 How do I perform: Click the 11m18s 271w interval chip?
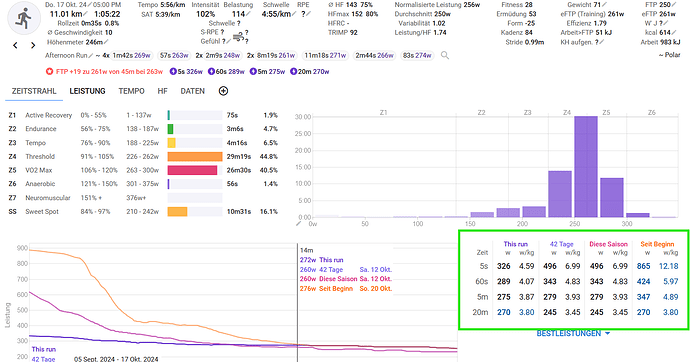point(325,55)
